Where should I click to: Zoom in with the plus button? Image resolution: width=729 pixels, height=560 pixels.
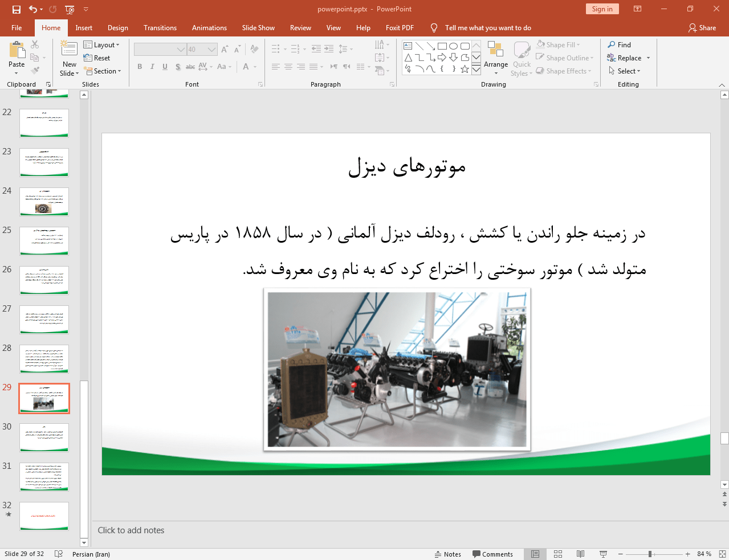tap(688, 554)
